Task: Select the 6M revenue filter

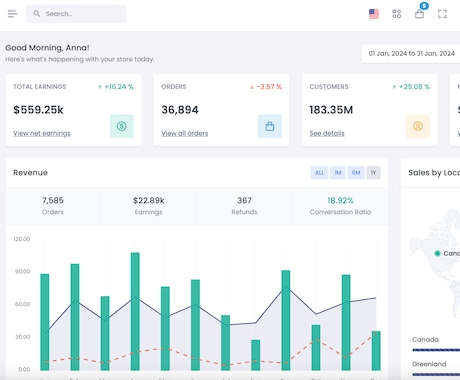Action: 356,173
